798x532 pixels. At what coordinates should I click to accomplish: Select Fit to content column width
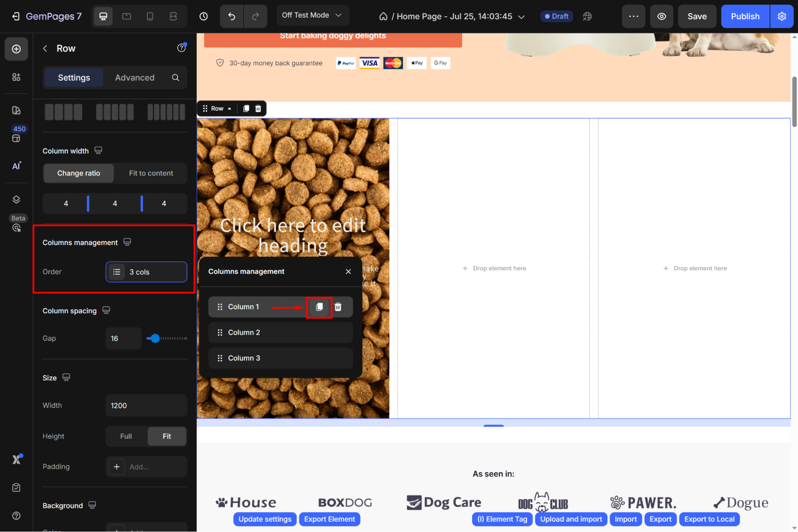[151, 173]
